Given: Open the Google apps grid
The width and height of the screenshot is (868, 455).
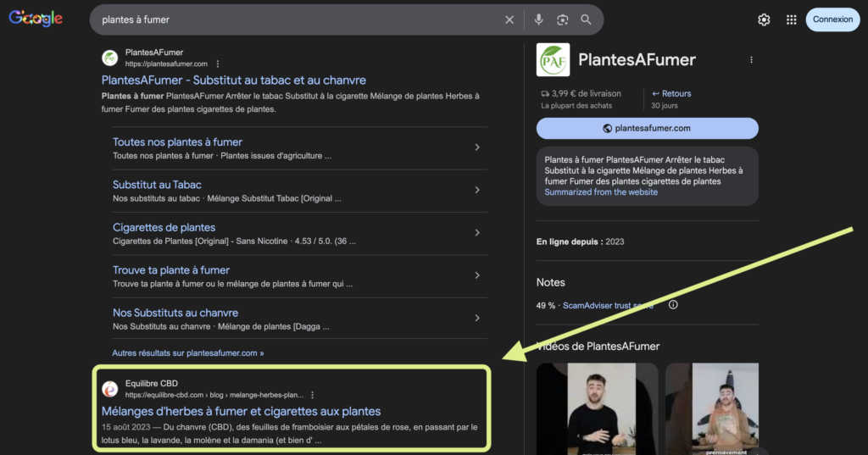Looking at the screenshot, I should (x=791, y=19).
